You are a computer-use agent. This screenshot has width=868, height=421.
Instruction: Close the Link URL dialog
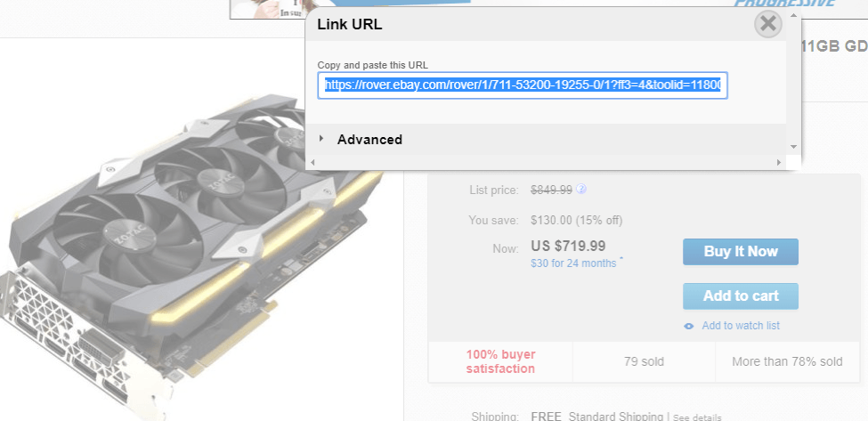pos(767,24)
